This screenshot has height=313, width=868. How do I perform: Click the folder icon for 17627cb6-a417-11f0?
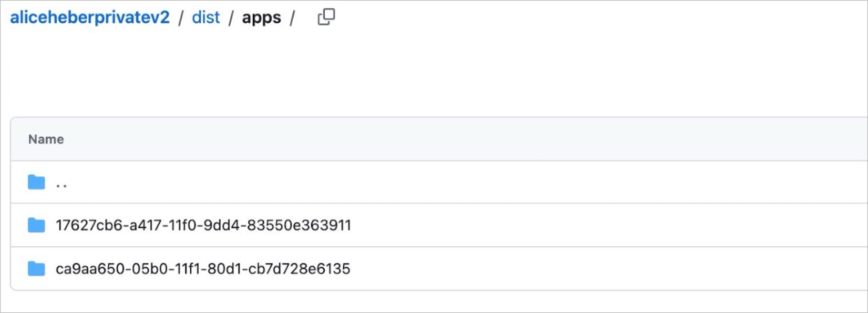point(36,226)
